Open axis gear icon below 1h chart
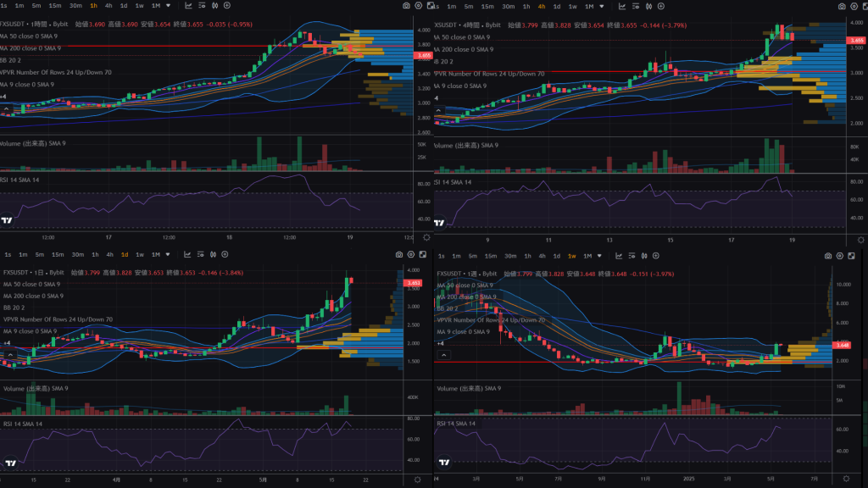The width and height of the screenshot is (868, 488). pyautogui.click(x=427, y=237)
